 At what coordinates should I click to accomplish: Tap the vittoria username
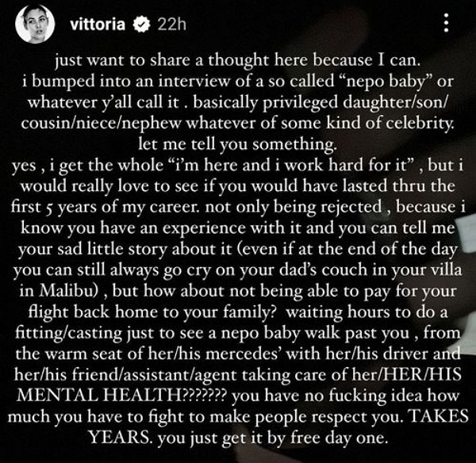coord(98,24)
